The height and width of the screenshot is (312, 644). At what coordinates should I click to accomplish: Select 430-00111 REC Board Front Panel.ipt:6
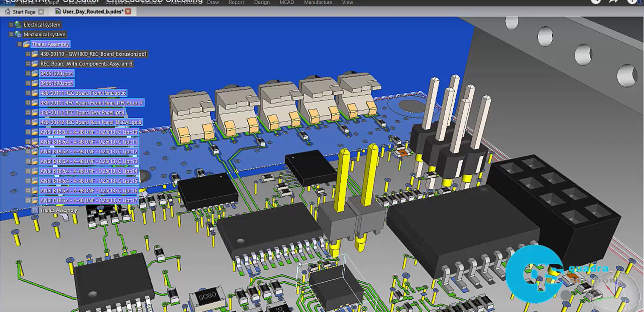[83, 93]
